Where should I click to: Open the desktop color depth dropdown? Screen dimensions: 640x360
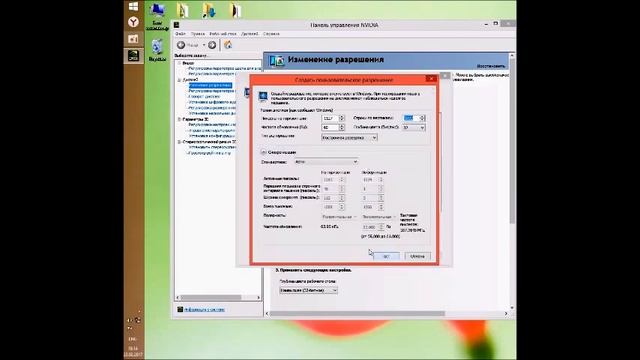tap(309, 290)
